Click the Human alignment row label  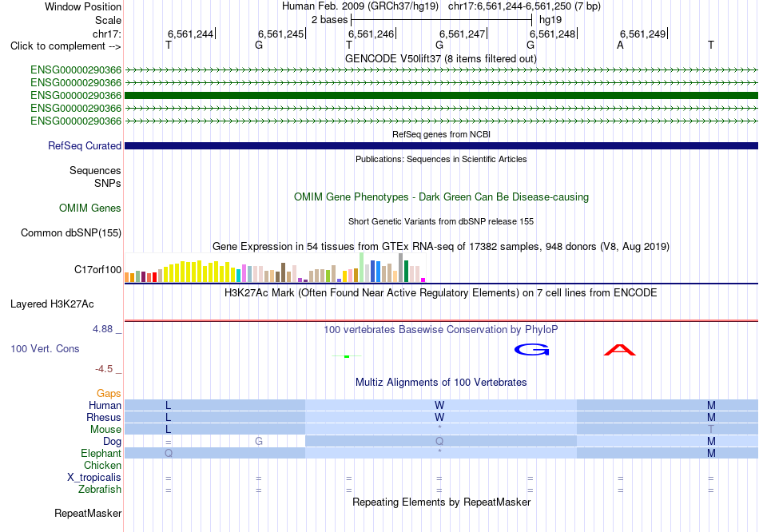pyautogui.click(x=105, y=405)
